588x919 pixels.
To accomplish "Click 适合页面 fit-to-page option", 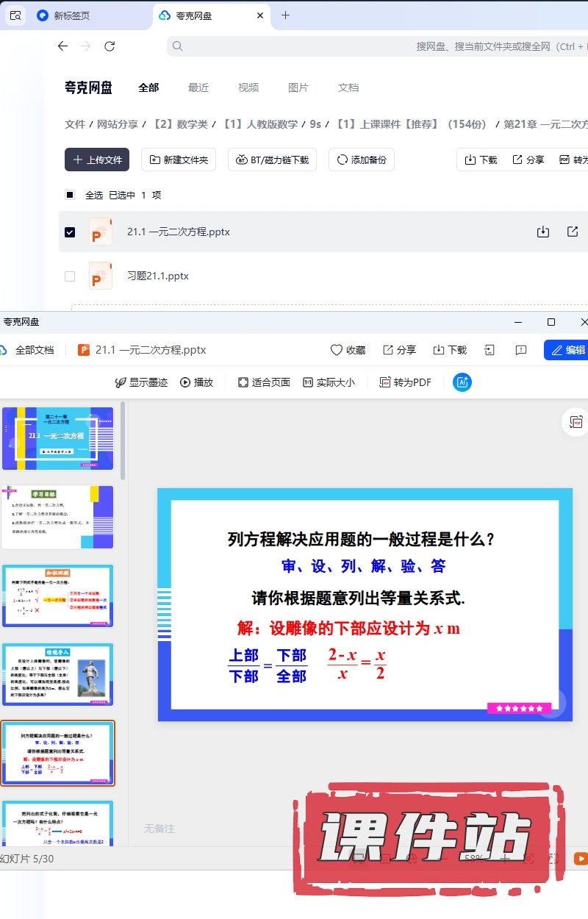I will 264,382.
